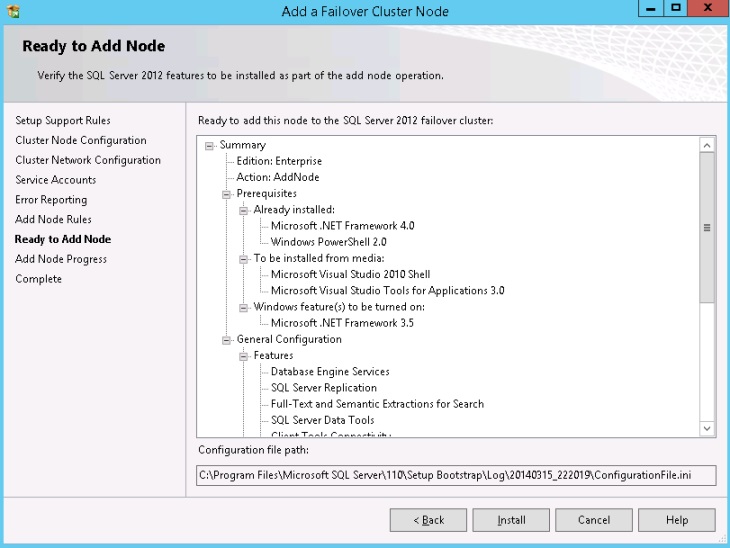Open Help for this setup page
This screenshot has width=730, height=548.
(677, 520)
